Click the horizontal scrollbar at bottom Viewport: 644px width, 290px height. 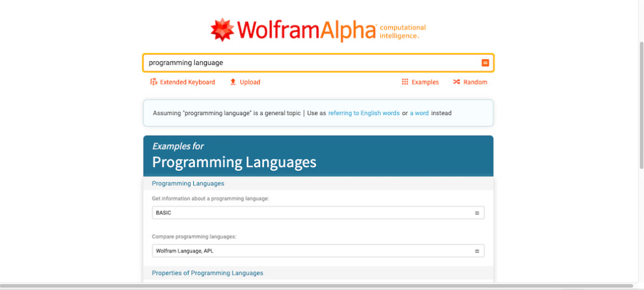click(316, 285)
